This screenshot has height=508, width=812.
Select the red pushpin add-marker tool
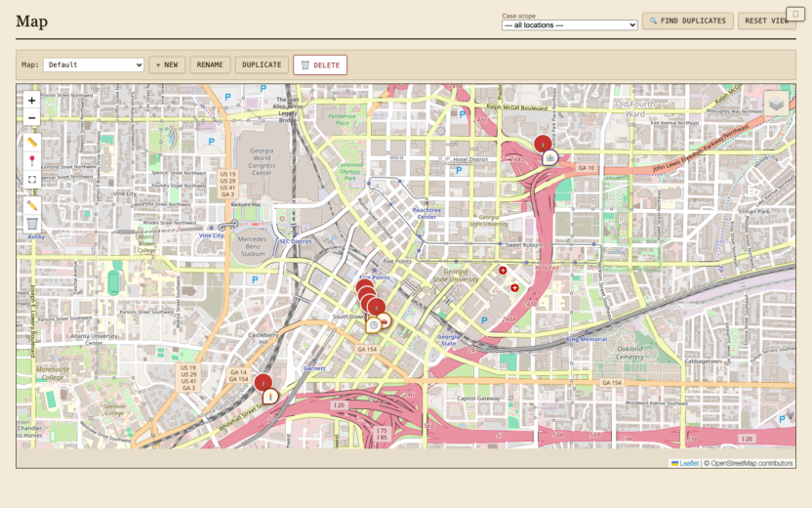point(31,160)
